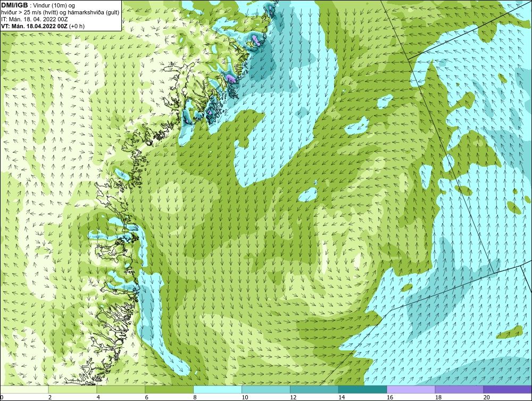Click the above 20 m/s dark violet swatch

pos(508,389)
